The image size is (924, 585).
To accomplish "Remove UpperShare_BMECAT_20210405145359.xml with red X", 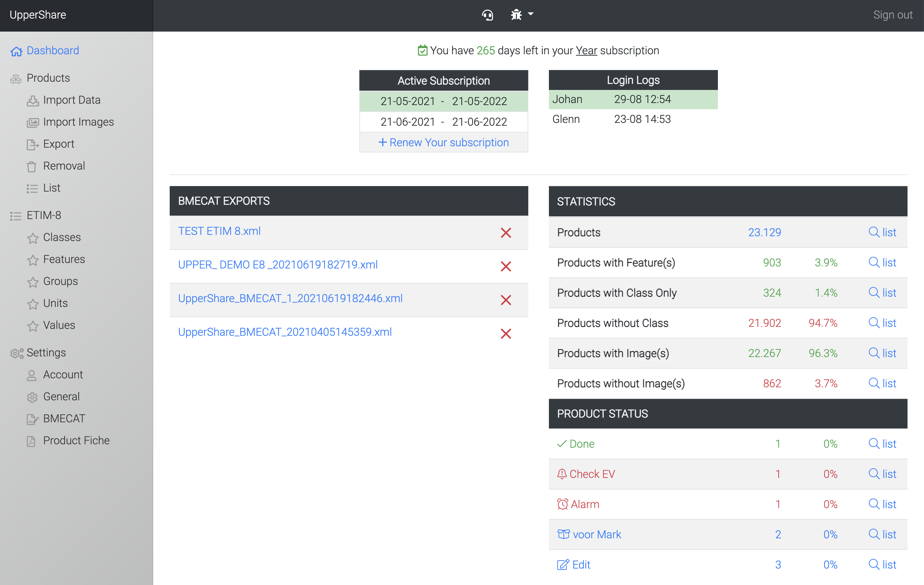I will click(506, 333).
